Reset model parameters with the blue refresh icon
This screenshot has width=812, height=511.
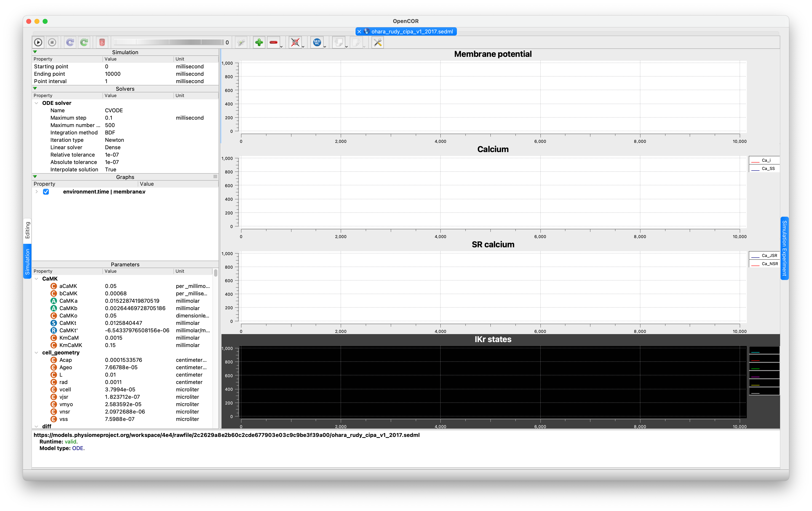[x=70, y=42]
